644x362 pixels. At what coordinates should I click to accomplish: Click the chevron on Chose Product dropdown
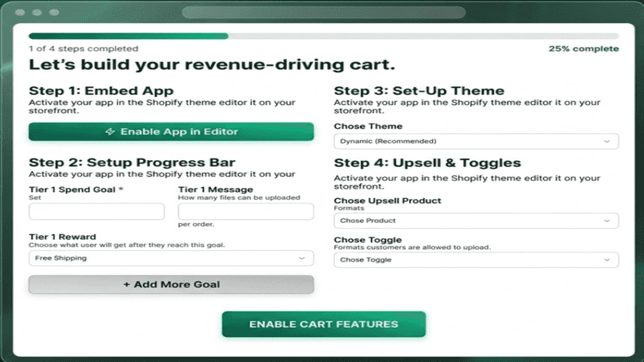click(607, 221)
